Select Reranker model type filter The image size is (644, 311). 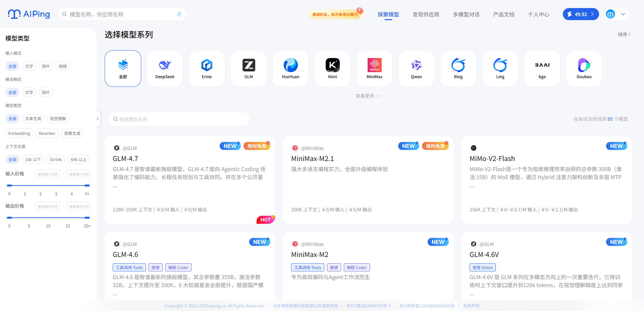[47, 133]
